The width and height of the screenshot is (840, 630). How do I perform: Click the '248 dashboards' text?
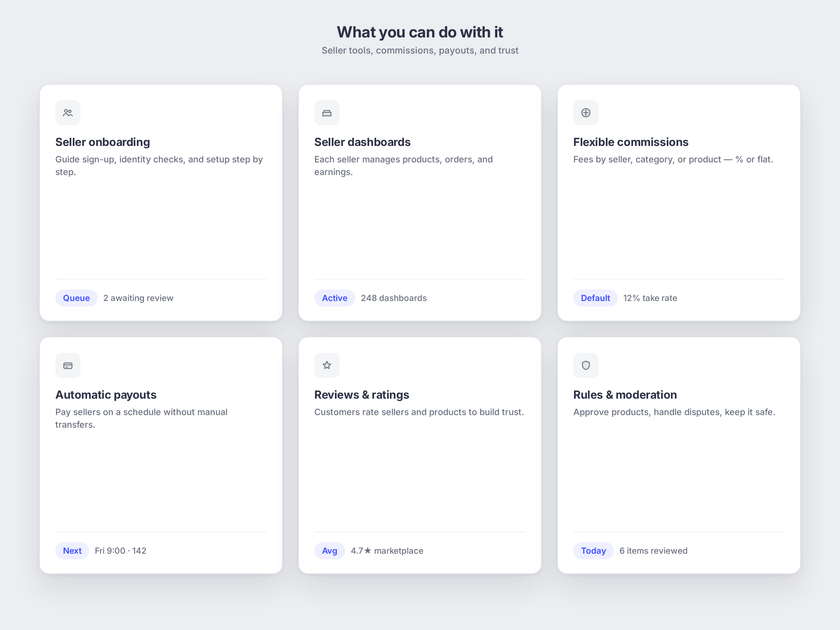pos(394,298)
